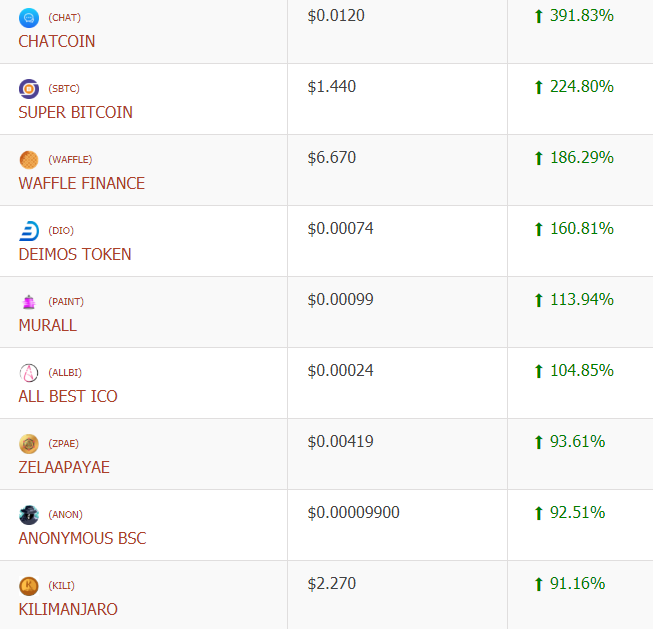Open the ZELAAPAYAE coin link
The width and height of the screenshot is (653, 629).
point(64,467)
